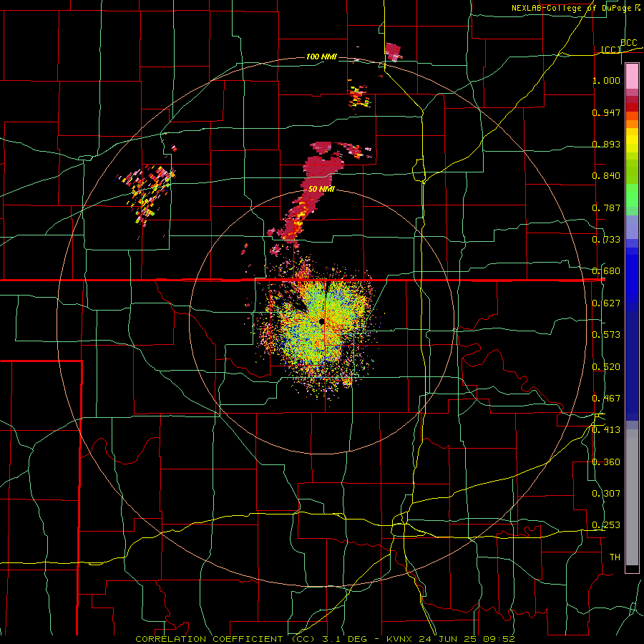Select the 0.627 scale value

(x=606, y=303)
